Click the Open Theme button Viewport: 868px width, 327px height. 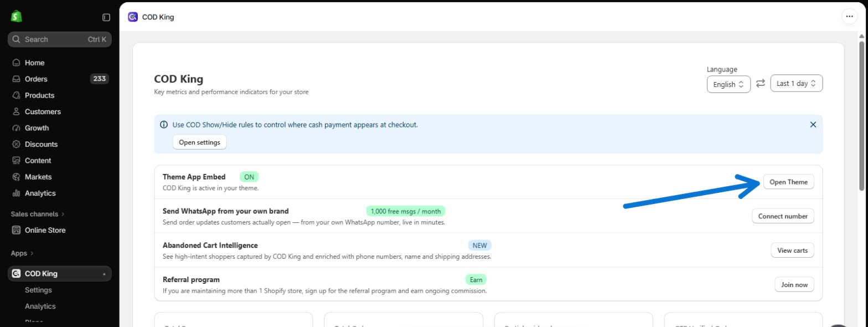(x=788, y=182)
